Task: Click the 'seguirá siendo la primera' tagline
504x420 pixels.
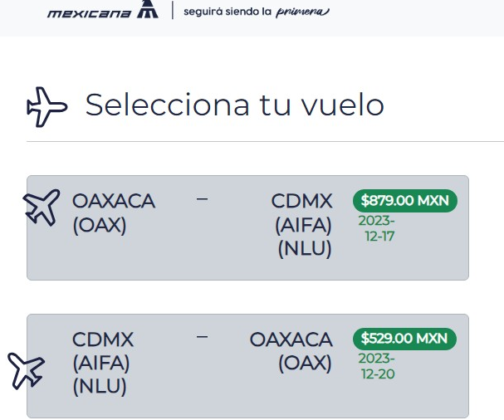Action: pyautogui.click(x=256, y=12)
